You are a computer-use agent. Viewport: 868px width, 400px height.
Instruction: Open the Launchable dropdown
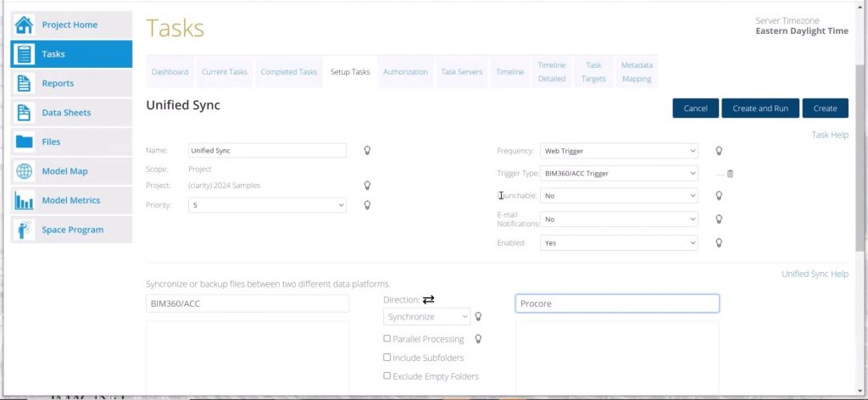[619, 196]
